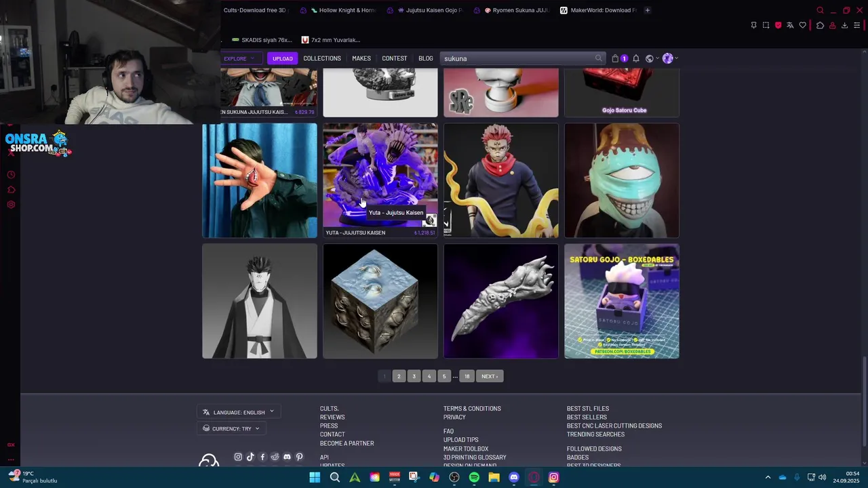Click the snapshot capture icon in browser toolbar

766,25
